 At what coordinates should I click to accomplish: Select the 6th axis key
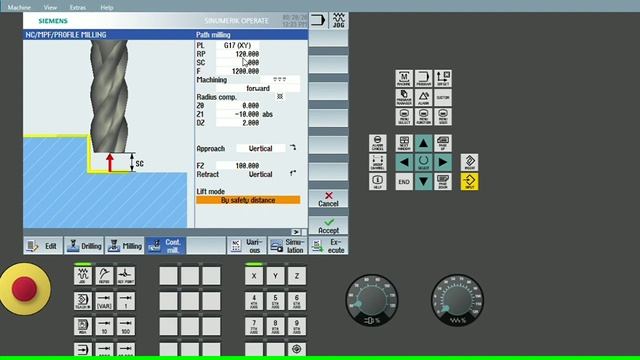click(297, 301)
